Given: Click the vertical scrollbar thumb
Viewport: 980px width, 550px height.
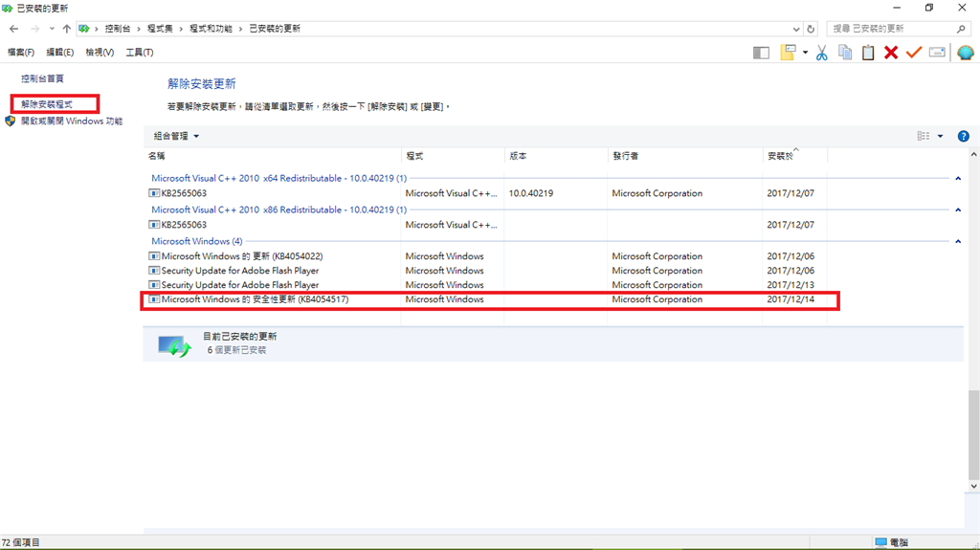Looking at the screenshot, I should (x=973, y=434).
